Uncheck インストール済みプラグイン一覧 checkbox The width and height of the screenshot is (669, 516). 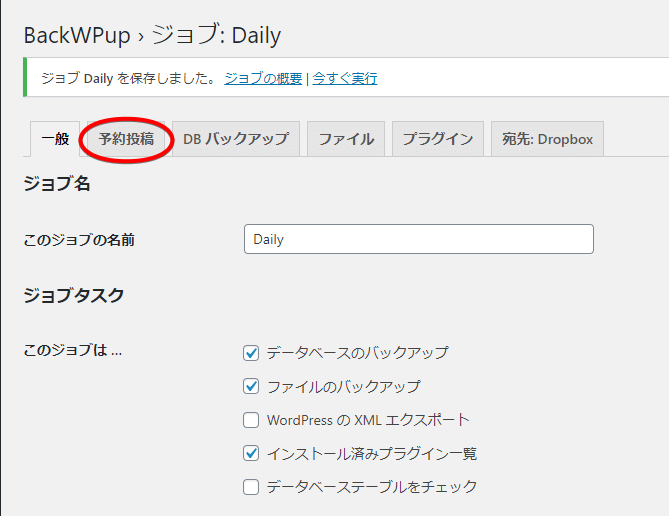pos(251,453)
